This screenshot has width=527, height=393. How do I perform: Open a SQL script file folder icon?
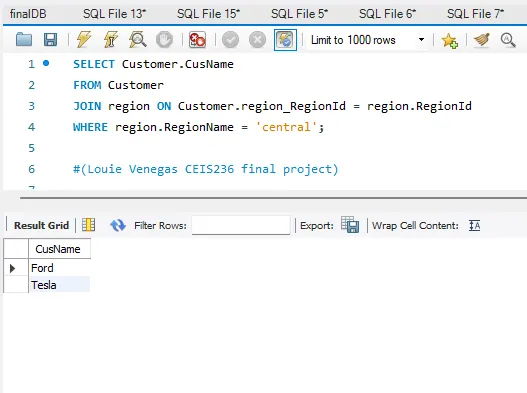24,40
